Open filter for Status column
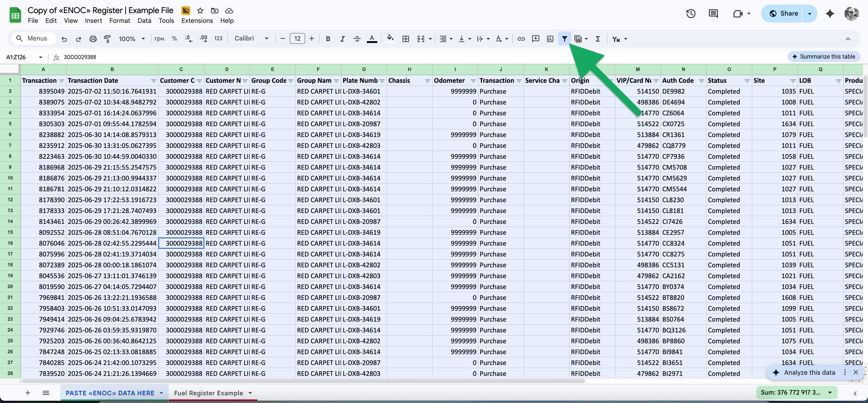Image resolution: width=868 pixels, height=403 pixels. tap(747, 81)
